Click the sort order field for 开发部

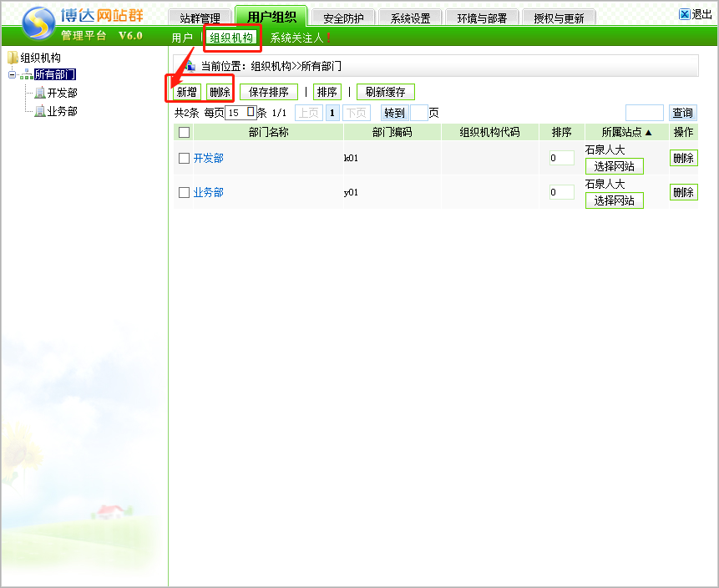pos(561,158)
